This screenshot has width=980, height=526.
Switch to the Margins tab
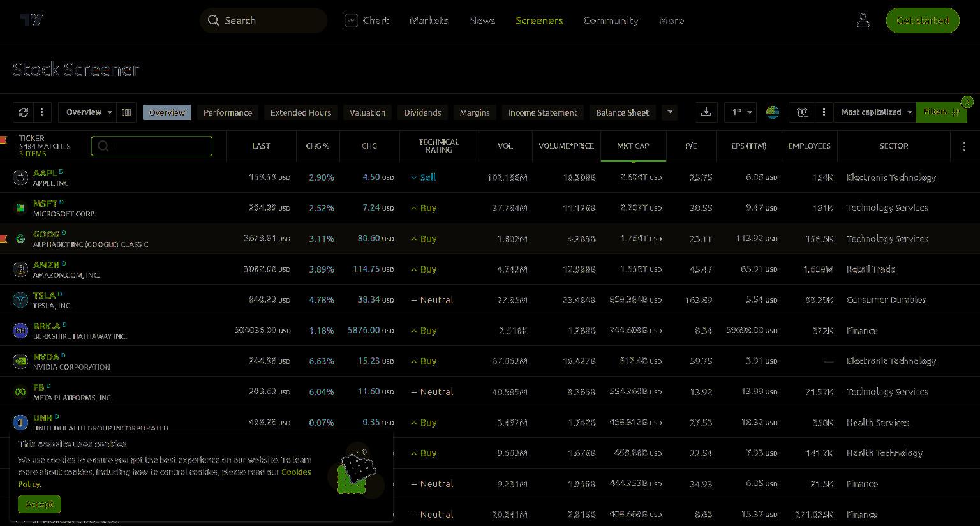(x=475, y=112)
